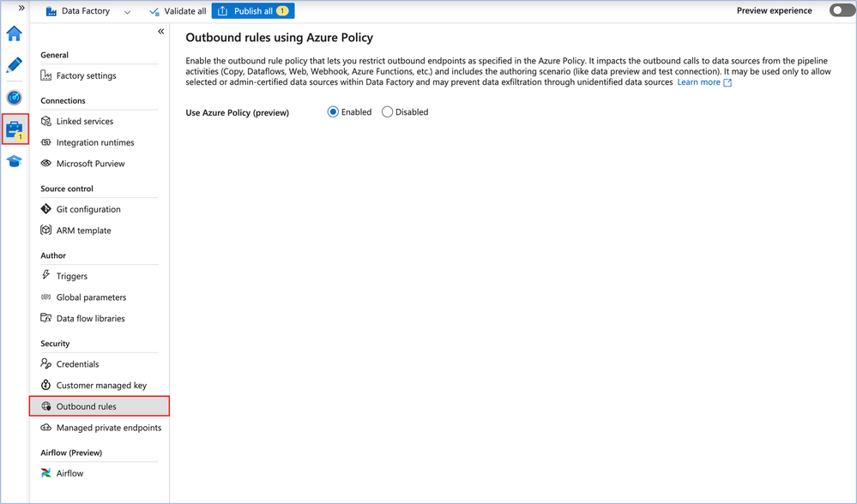Click the Managed private endpoints cloud icon
The width and height of the screenshot is (857, 504).
tap(46, 427)
